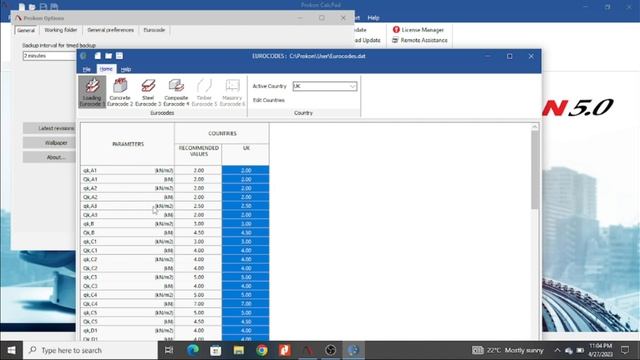Open the Windows Start menu

[11, 350]
